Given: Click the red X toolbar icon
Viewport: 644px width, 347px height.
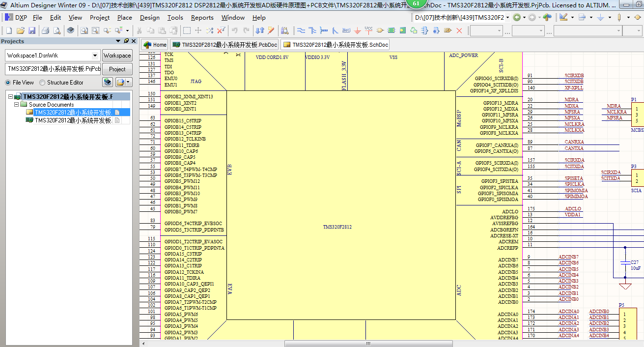Looking at the screenshot, I should point(459,30).
